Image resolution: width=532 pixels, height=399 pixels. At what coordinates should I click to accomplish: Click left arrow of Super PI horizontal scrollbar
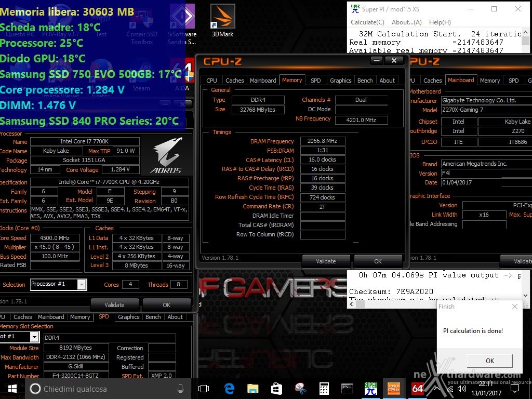point(352,304)
